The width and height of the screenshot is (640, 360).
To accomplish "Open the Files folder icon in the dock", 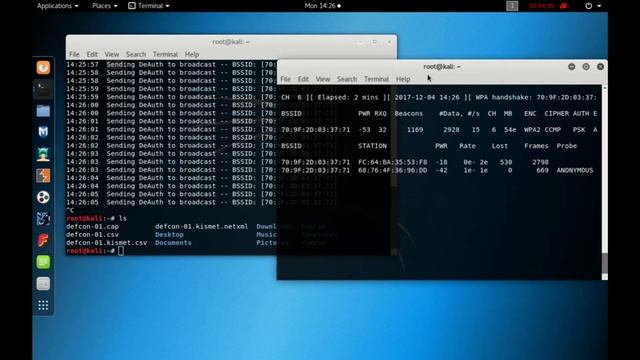I will click(43, 111).
